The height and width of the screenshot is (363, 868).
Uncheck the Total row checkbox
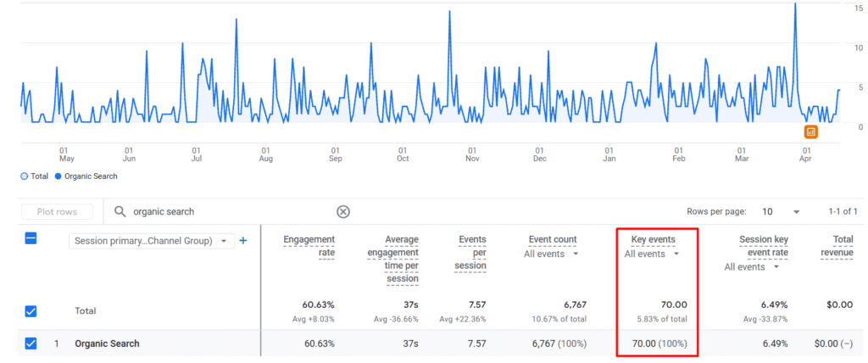tap(31, 311)
